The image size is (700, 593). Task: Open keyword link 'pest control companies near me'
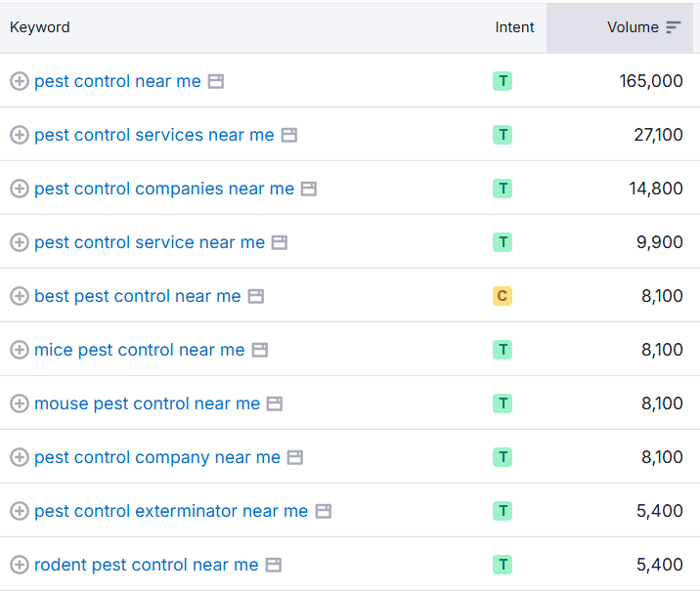pos(164,190)
